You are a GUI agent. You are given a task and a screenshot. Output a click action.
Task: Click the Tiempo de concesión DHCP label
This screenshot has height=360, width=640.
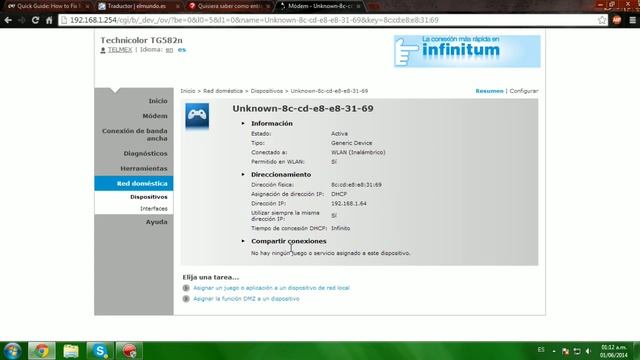click(x=289, y=228)
